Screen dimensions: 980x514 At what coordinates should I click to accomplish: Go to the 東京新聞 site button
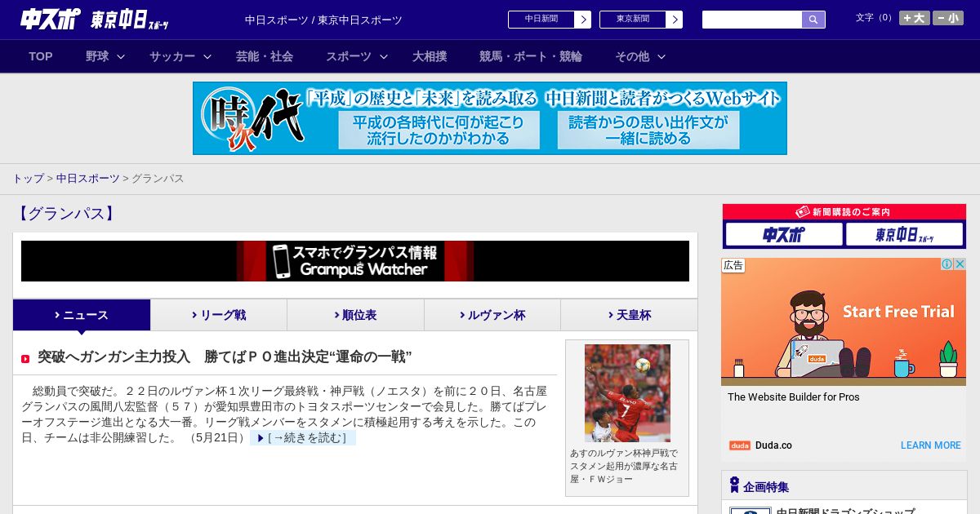633,20
